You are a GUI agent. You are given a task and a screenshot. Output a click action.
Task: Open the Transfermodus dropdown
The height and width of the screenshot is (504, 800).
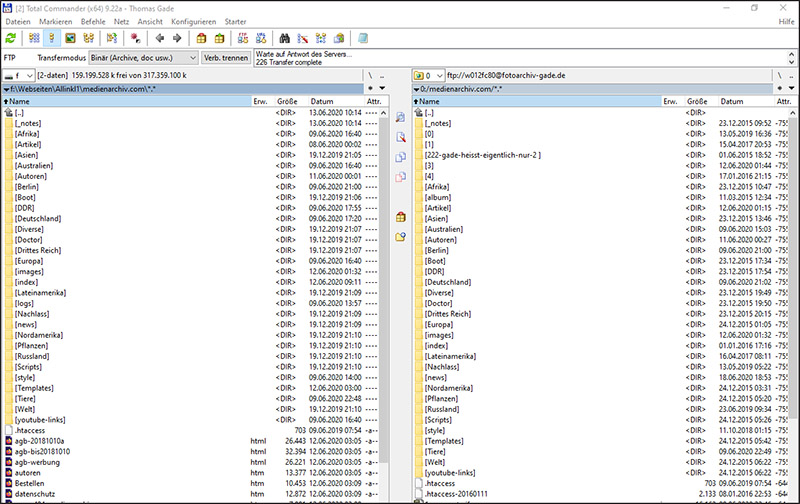click(141, 58)
